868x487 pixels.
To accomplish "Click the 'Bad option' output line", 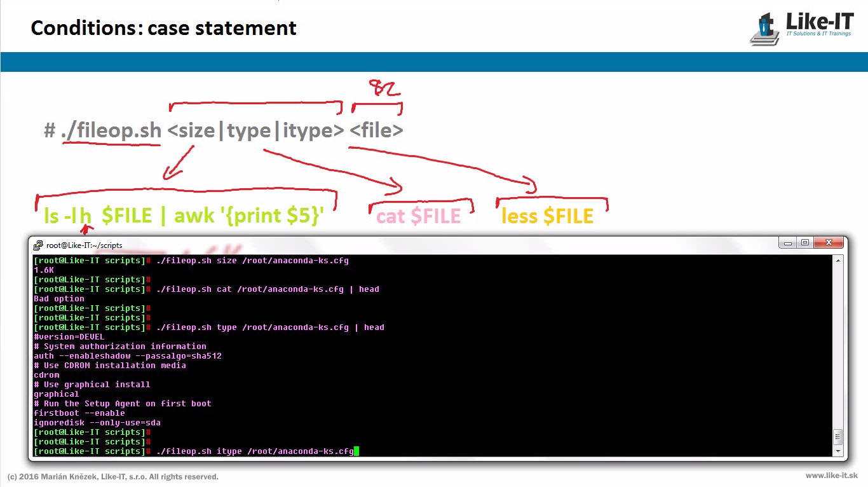I will (x=59, y=299).
